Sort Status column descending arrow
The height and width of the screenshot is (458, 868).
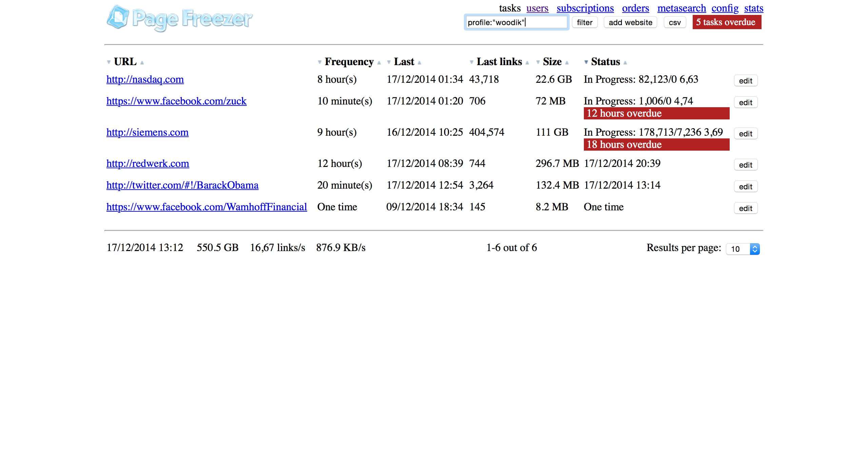(586, 62)
